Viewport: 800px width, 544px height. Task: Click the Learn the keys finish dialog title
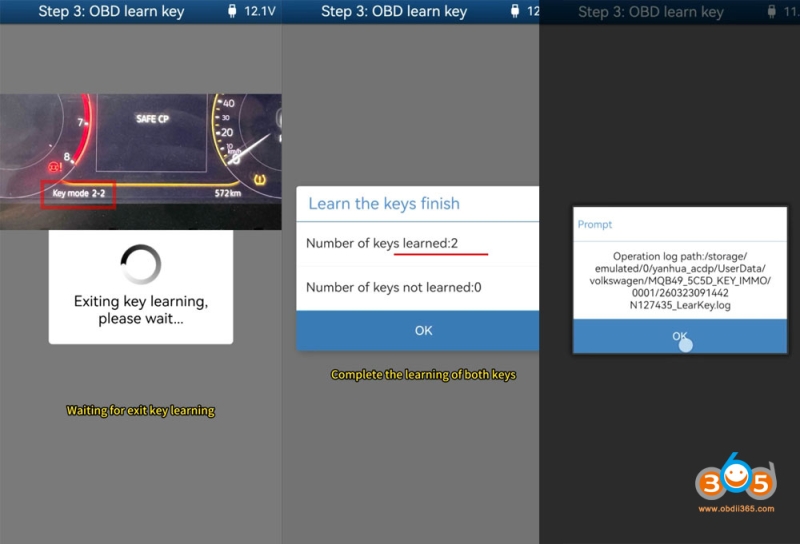384,203
